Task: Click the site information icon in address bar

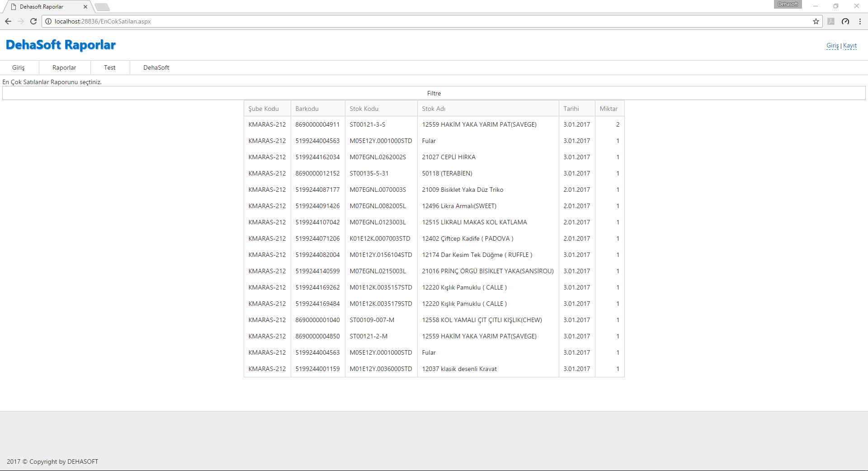Action: 48,21
